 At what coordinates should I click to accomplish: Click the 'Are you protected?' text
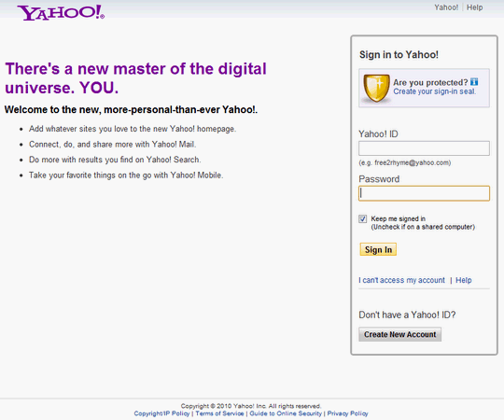coord(430,82)
